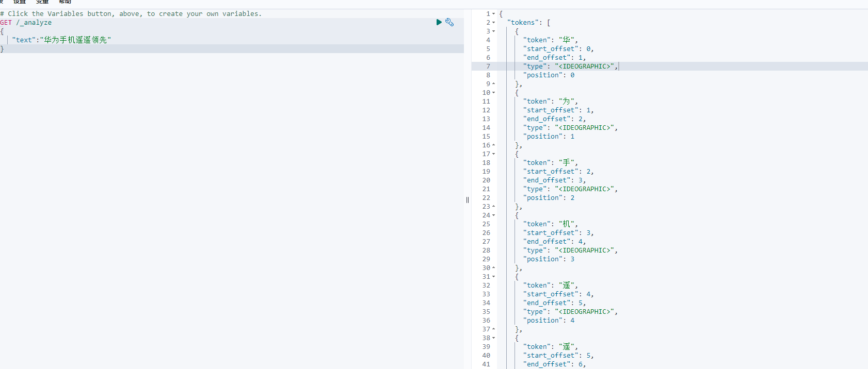The image size is (868, 369).
Task: Fold the block ending at line 9
Action: [x=494, y=84]
